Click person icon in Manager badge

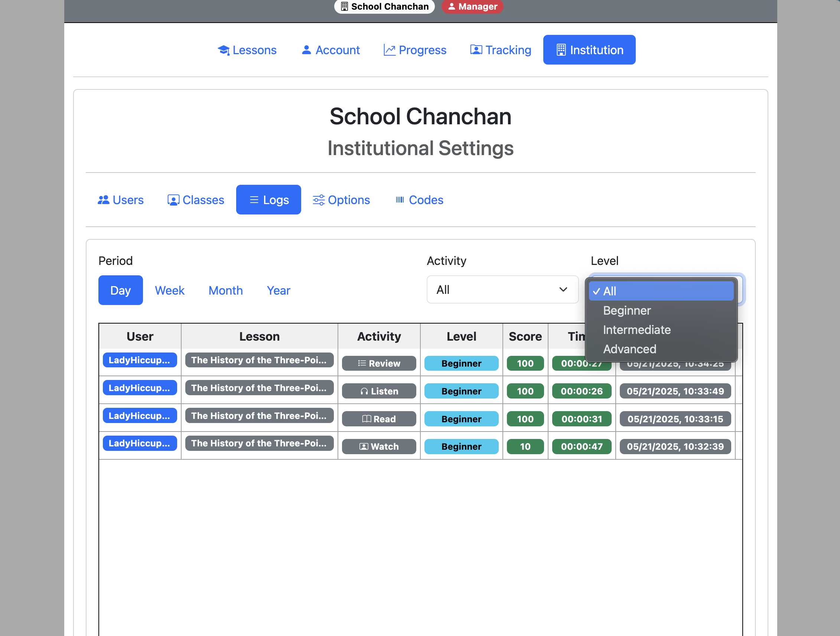click(x=452, y=6)
